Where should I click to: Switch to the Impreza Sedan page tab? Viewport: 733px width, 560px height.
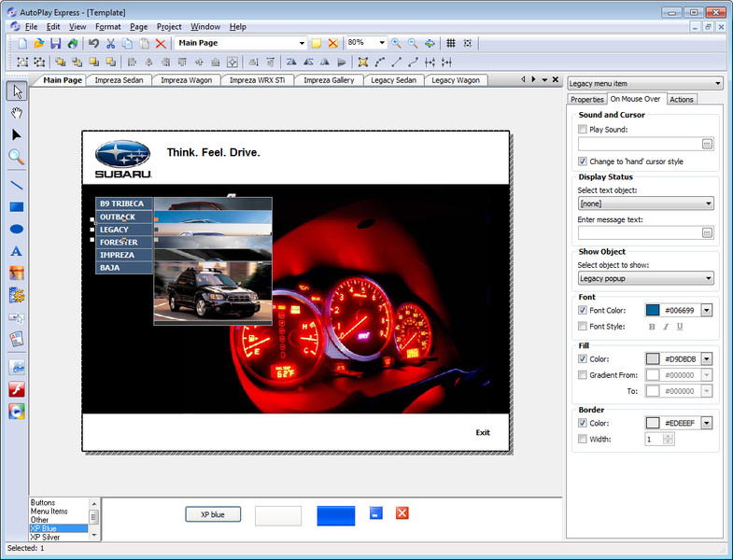(x=119, y=80)
